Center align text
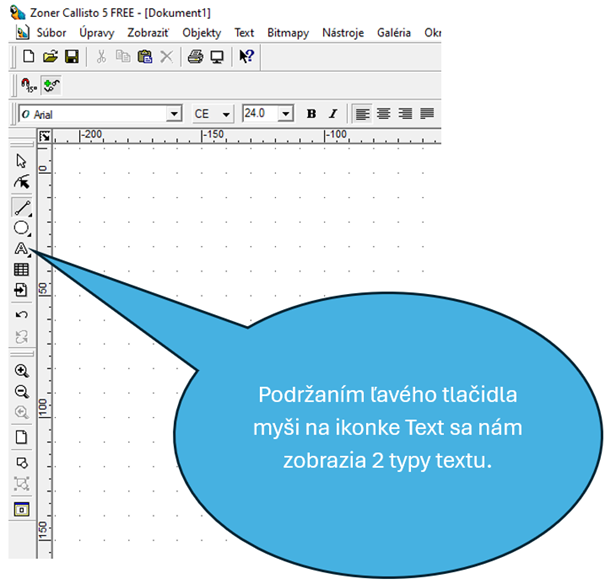This screenshot has height=584, width=605. (384, 114)
